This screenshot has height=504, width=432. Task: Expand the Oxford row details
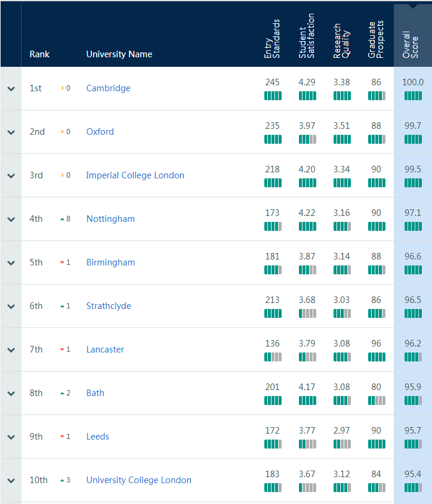tap(11, 132)
